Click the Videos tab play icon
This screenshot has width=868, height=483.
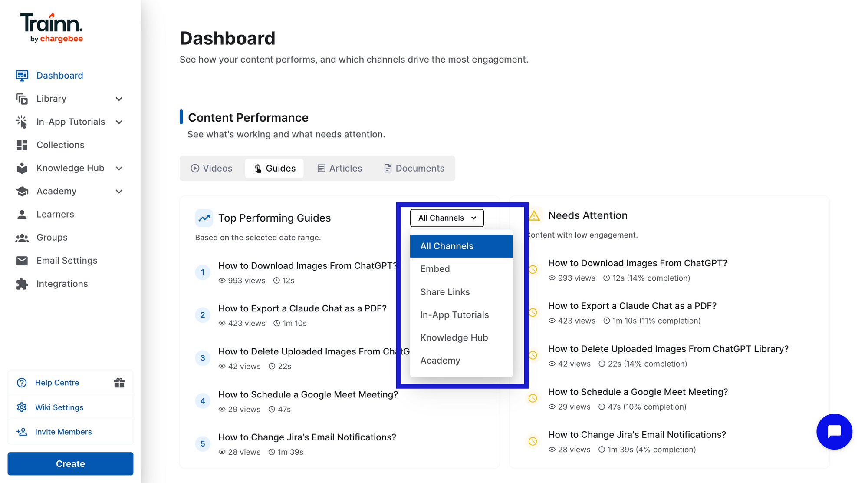(195, 169)
